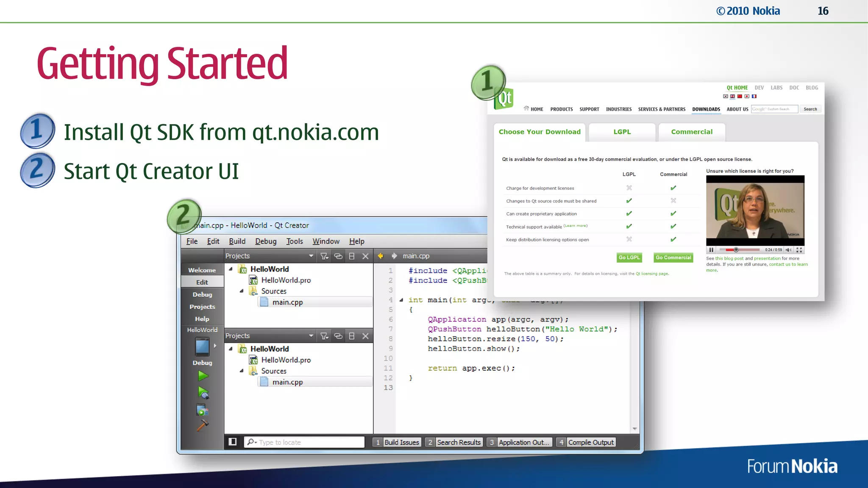Open the Qt licensing page link
This screenshot has width=868, height=488.
pos(651,274)
